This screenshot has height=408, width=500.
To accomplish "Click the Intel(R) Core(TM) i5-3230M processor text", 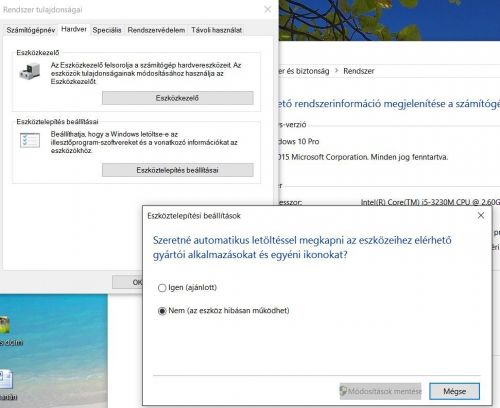I will 430,202.
